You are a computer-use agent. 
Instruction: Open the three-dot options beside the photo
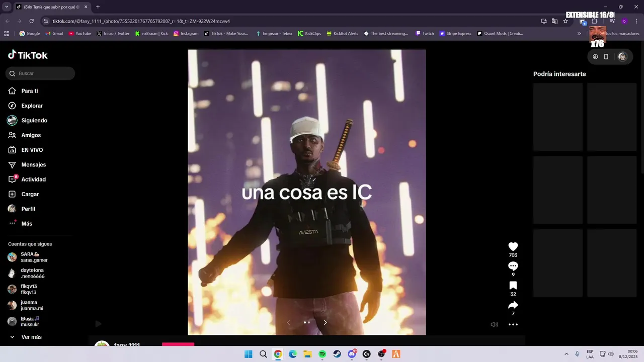(513, 325)
